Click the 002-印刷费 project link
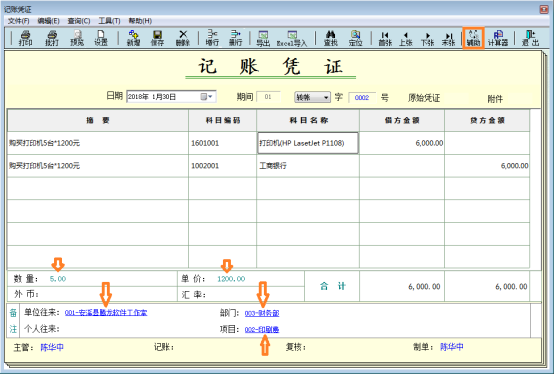555x375 pixels. [262, 329]
